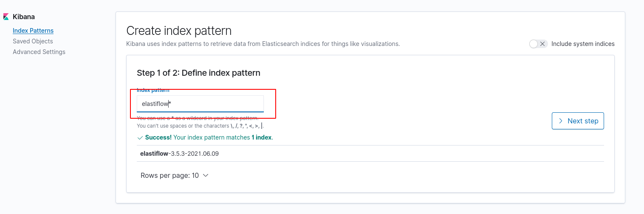This screenshot has width=644, height=214.
Task: Toggle Include system indices switch
Action: pyautogui.click(x=538, y=44)
